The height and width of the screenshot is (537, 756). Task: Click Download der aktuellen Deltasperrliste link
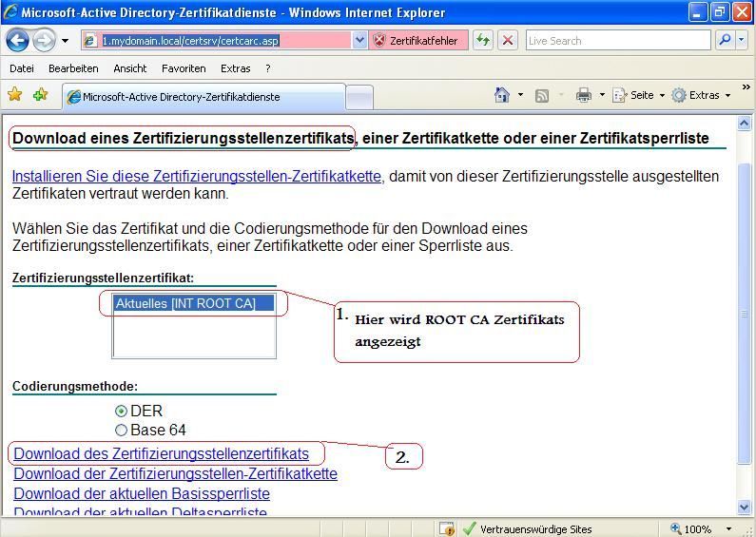point(141,511)
